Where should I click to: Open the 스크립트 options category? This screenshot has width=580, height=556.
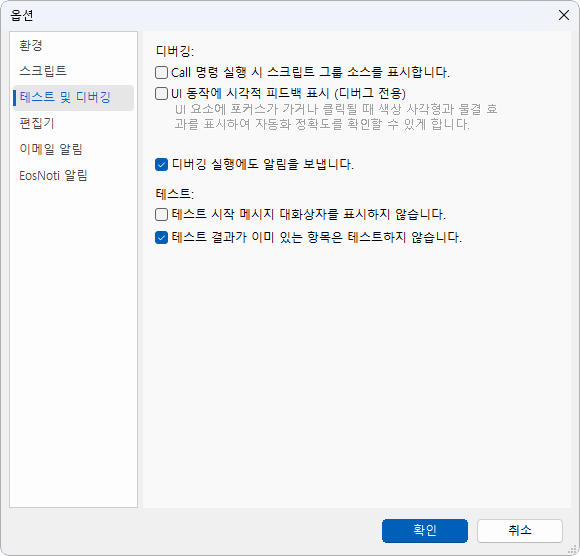tap(73, 71)
